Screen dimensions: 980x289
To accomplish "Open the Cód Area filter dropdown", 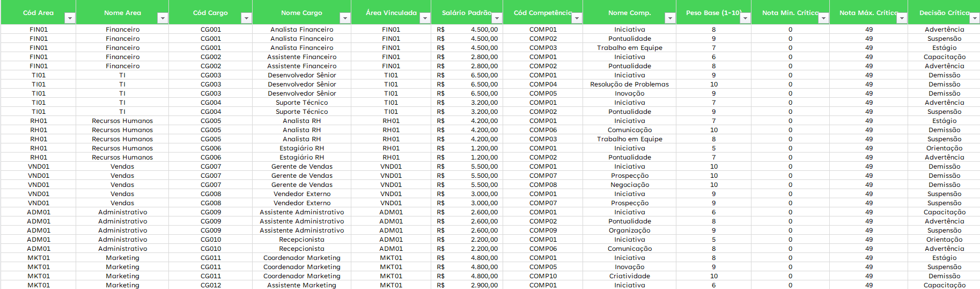I will point(69,18).
